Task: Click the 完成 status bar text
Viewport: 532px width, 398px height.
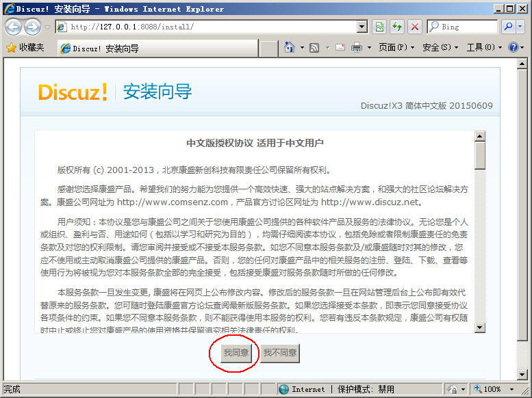Action: pos(12,389)
